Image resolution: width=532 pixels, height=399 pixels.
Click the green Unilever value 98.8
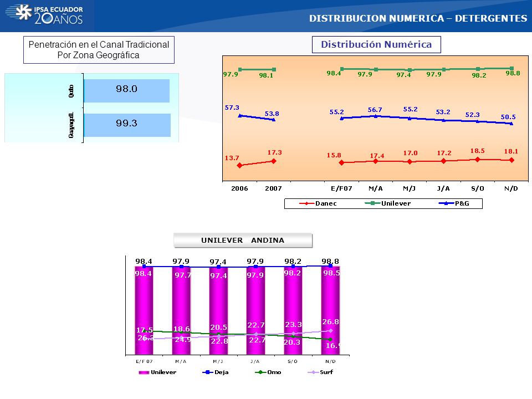513,73
